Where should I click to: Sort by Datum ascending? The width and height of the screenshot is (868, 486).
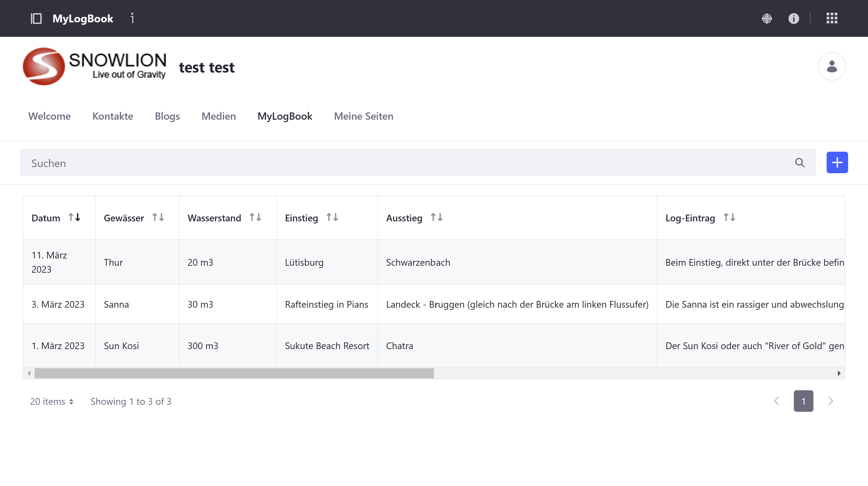pyautogui.click(x=70, y=217)
